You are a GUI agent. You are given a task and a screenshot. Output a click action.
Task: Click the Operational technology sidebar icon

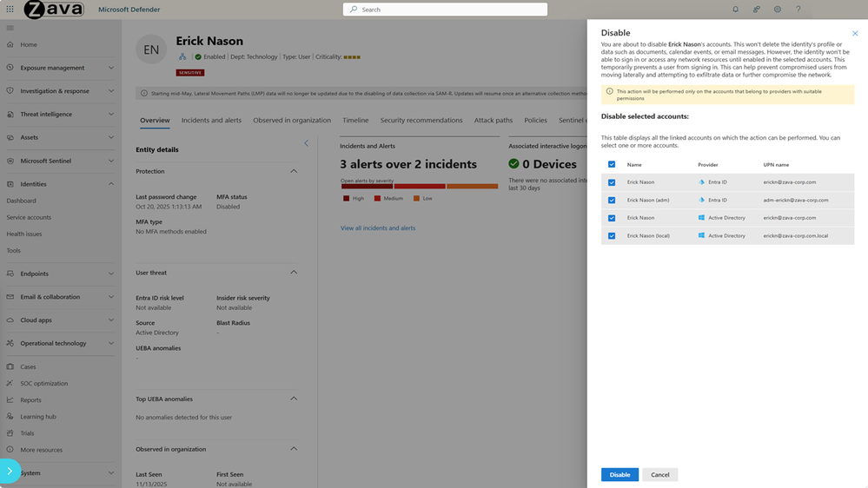tap(10, 343)
